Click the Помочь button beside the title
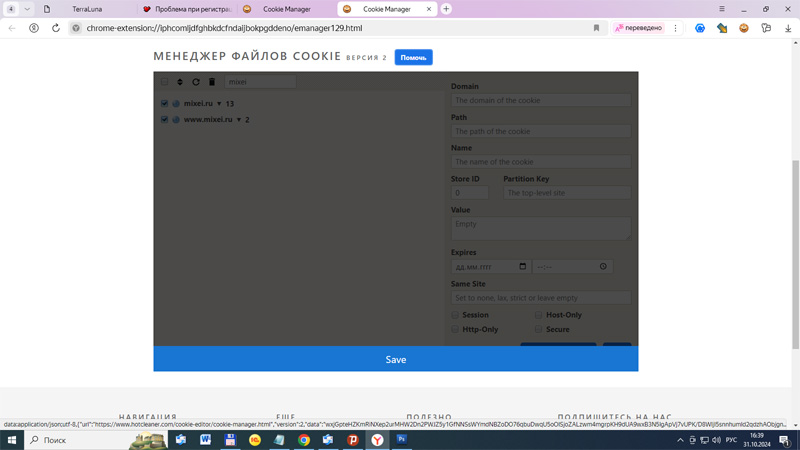Screen dimensions: 800x450 [413, 57]
